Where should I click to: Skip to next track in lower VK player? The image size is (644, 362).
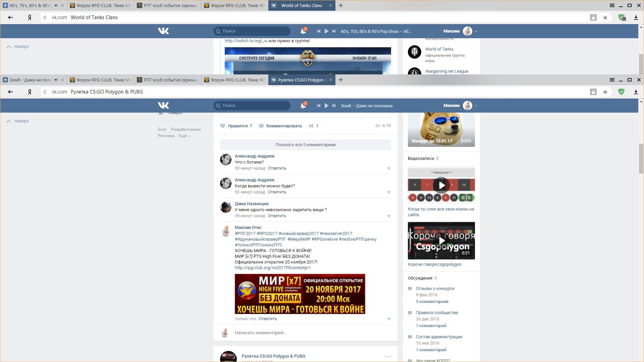[334, 106]
